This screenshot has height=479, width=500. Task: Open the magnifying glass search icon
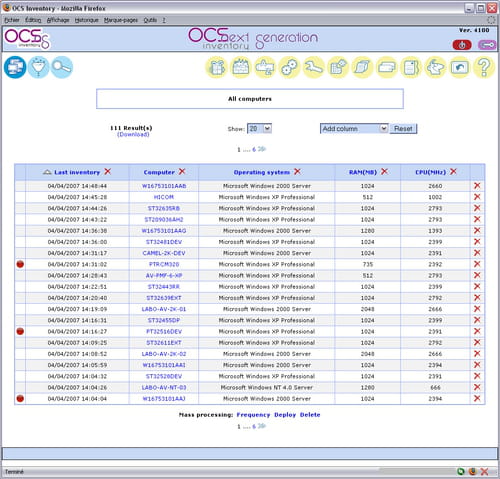pyautogui.click(x=62, y=67)
